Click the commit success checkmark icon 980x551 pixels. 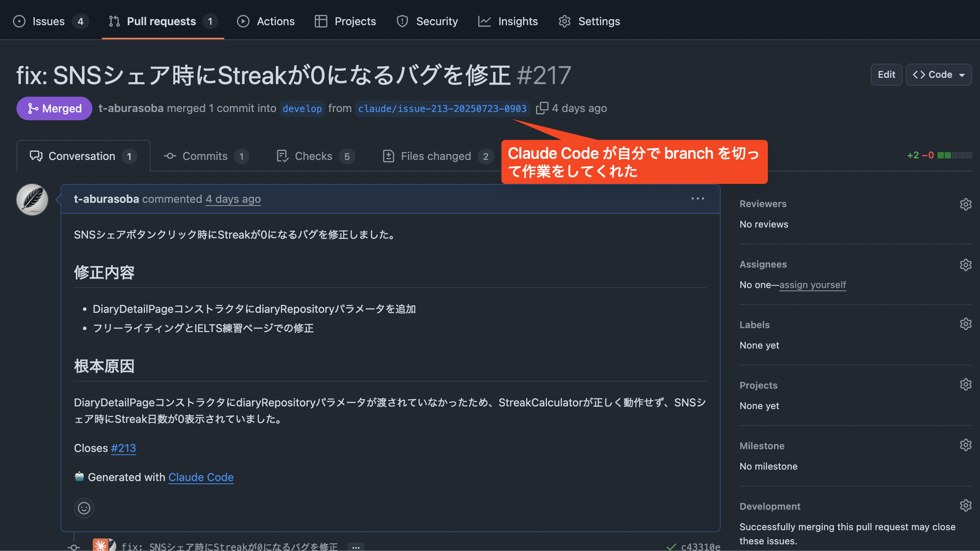pos(672,547)
